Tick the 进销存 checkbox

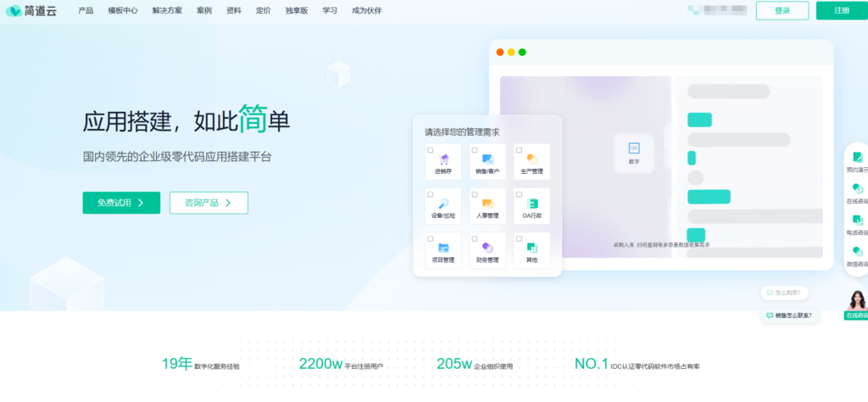pyautogui.click(x=430, y=150)
